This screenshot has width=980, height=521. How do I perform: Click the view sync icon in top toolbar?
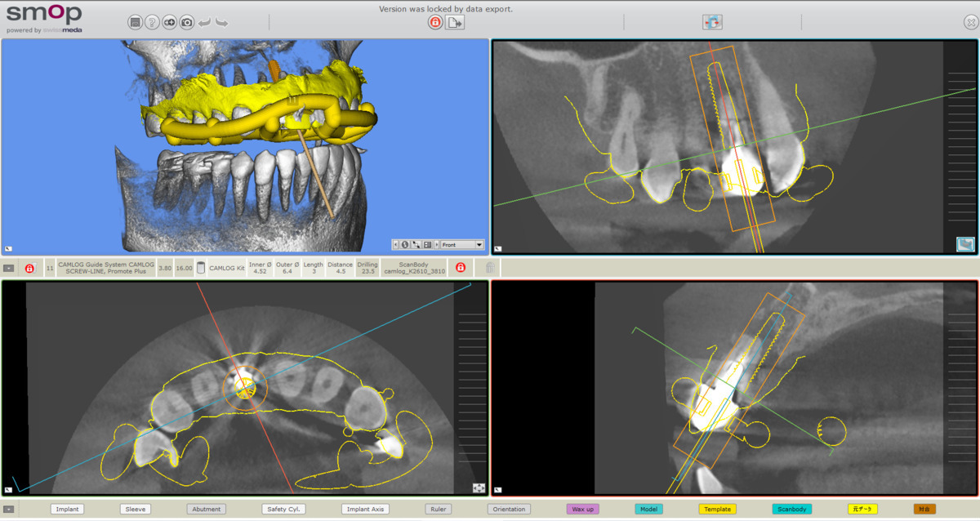tap(712, 22)
